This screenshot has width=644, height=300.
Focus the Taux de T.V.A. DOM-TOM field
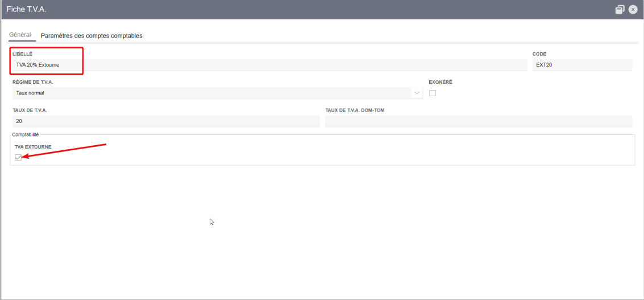coord(479,121)
